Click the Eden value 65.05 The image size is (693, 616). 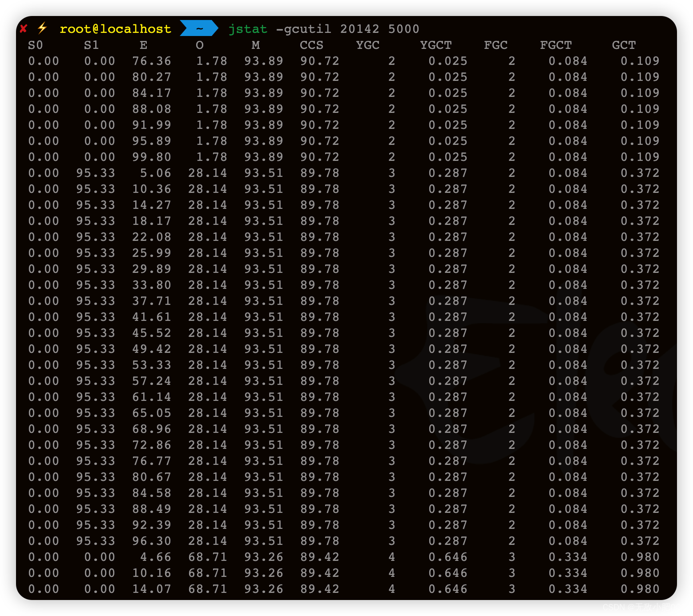[x=152, y=413]
